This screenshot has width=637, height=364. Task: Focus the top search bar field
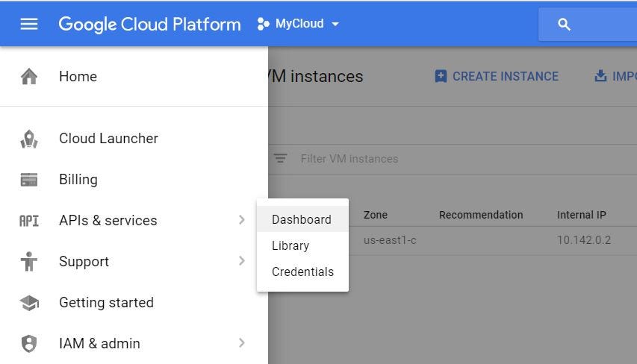[x=588, y=25]
